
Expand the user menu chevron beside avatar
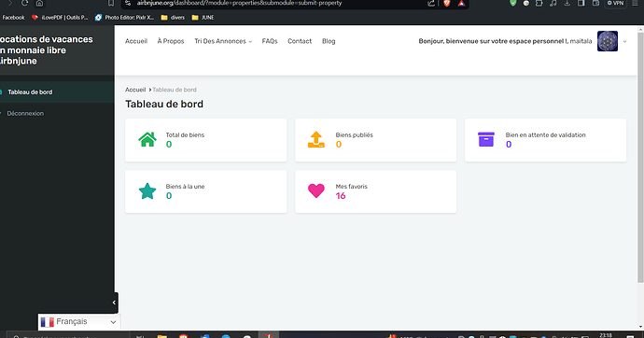[x=624, y=41]
